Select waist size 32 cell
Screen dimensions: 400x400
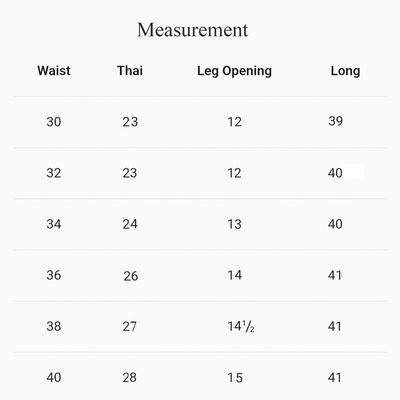click(x=54, y=173)
